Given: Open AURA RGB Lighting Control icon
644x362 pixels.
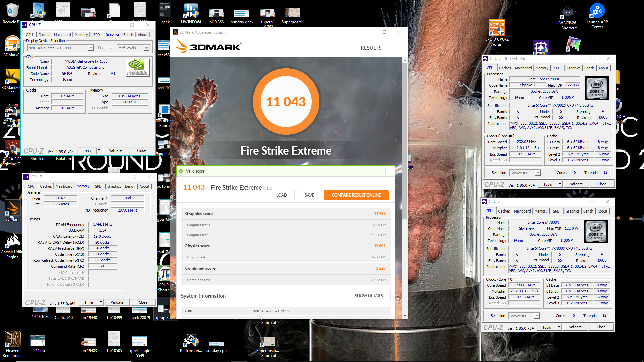Looking at the screenshot, I should pos(12,153).
